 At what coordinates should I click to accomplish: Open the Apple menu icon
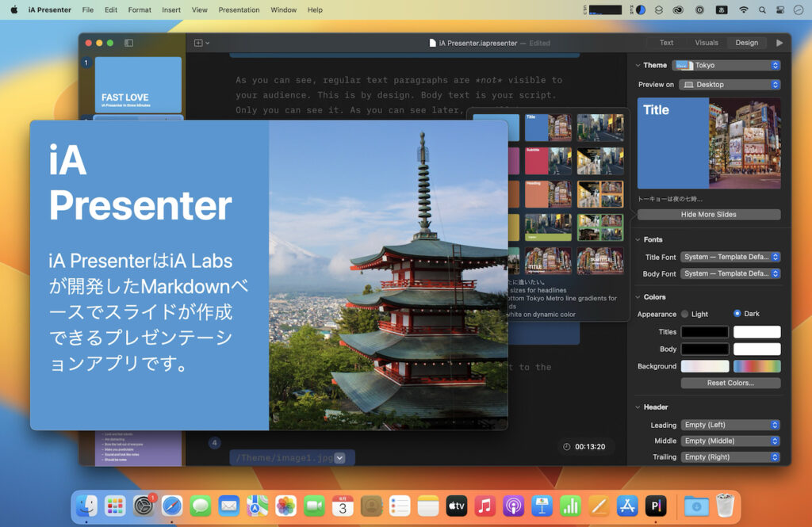(13, 10)
